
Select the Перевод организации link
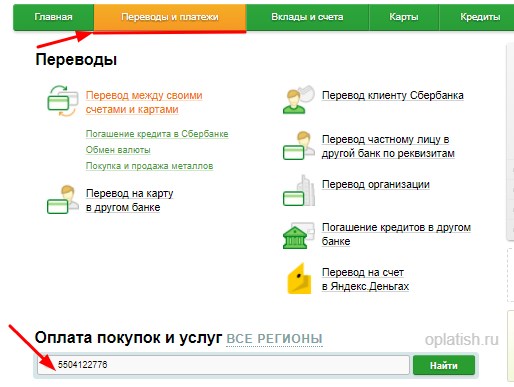coord(376,184)
